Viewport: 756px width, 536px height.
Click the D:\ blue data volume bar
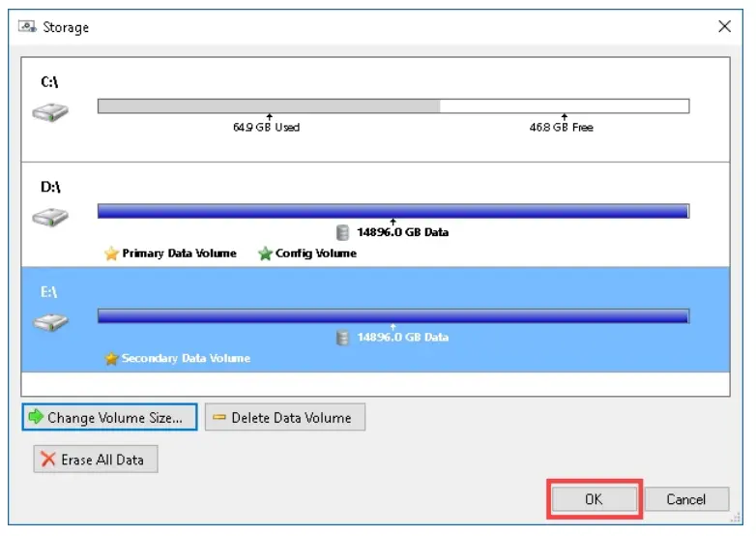coord(393,211)
